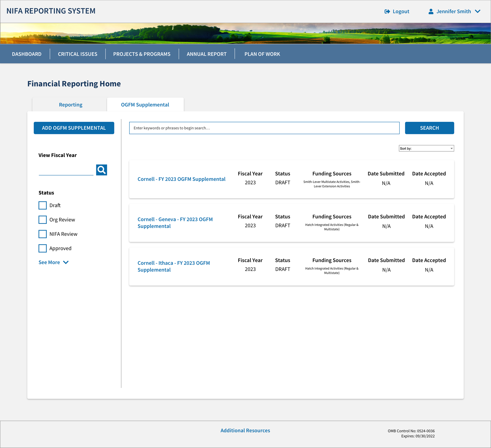Switch to the Reporting tab
The height and width of the screenshot is (448, 491).
70,105
